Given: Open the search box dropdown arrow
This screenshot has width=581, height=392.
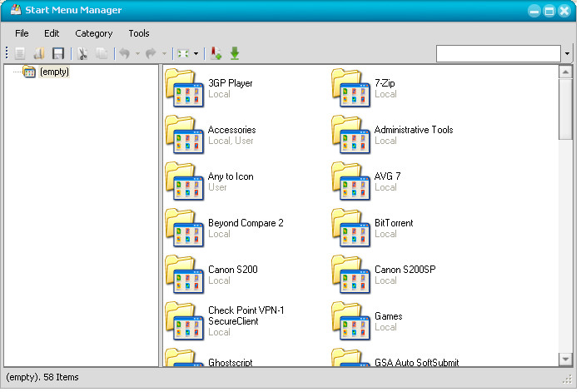Looking at the screenshot, I should click(567, 54).
